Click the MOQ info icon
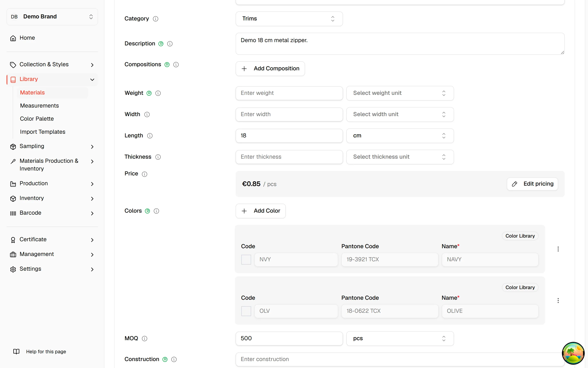 coord(145,339)
